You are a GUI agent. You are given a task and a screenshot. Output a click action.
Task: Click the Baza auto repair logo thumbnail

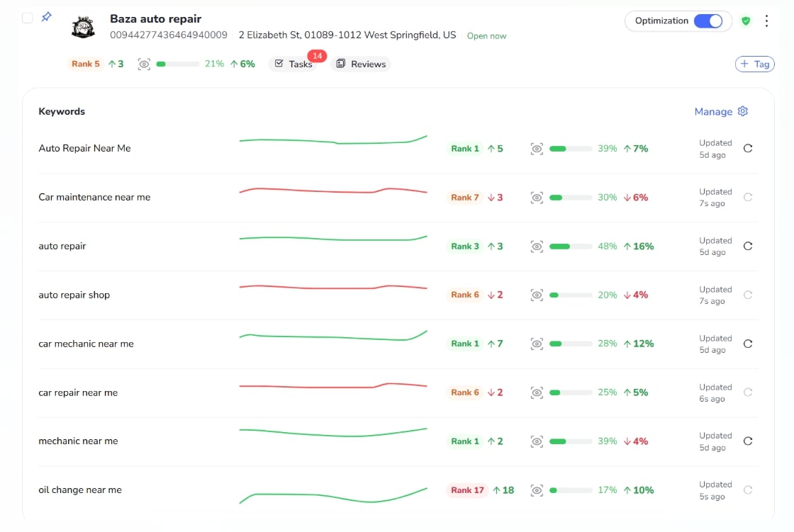[x=83, y=28]
